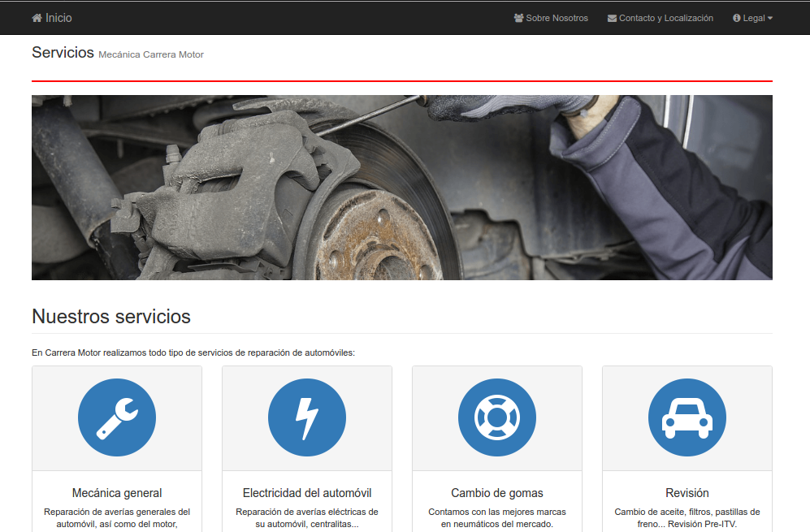The image size is (810, 532).
Task: Click the group icon next to Sobre Nosotros
Action: point(518,18)
